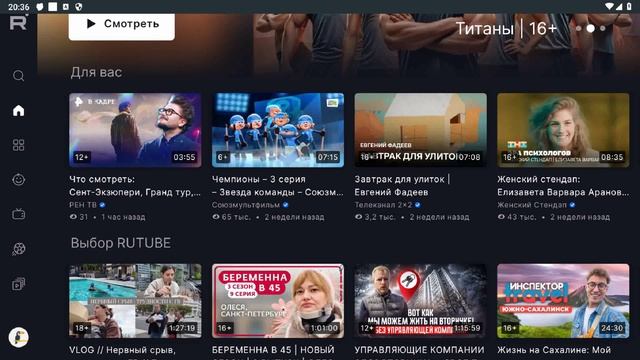Open the Что смотреть video thumbnail
The width and height of the screenshot is (640, 360).
(135, 130)
